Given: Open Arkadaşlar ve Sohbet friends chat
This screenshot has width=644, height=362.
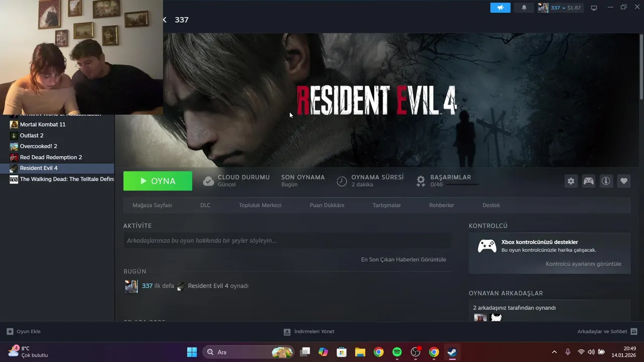Looking at the screenshot, I should coord(602,331).
